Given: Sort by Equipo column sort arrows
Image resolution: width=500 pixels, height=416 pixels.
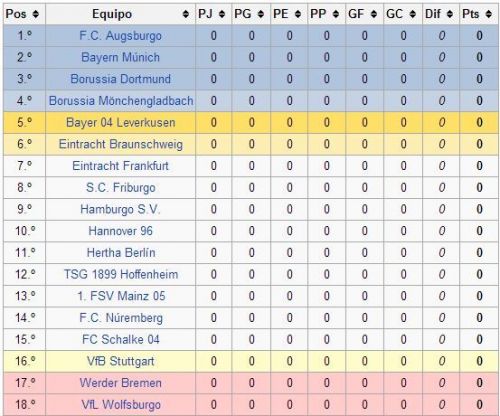Looking at the screenshot, I should [x=186, y=14].
